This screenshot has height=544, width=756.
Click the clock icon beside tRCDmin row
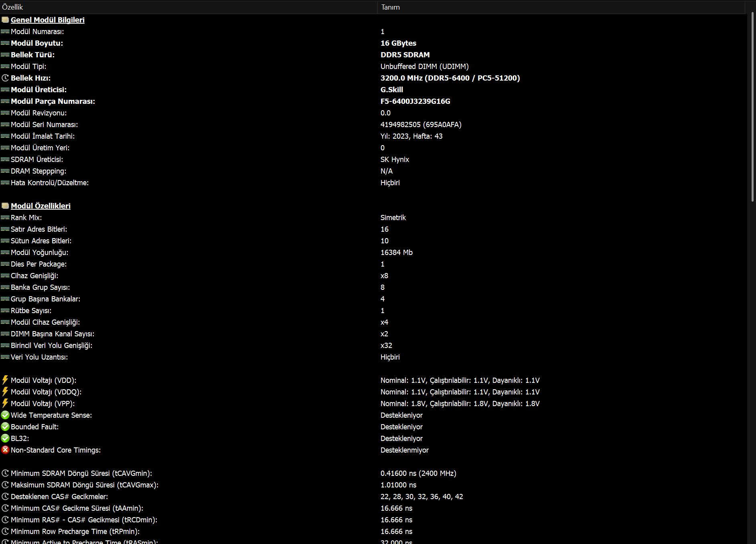[5, 520]
